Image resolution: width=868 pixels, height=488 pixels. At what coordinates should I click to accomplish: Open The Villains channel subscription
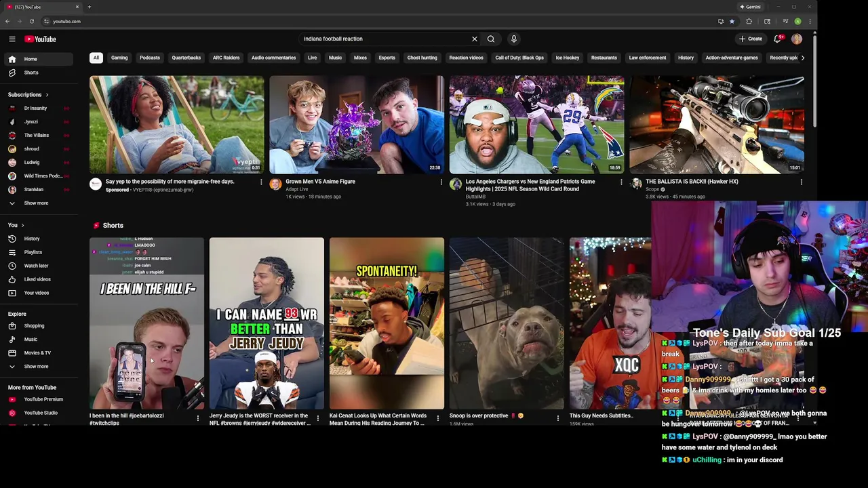37,136
